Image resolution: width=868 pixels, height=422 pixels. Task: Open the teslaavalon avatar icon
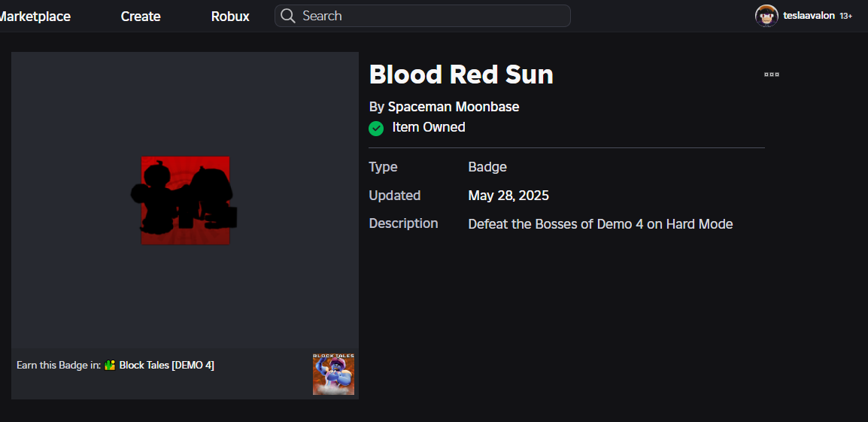coord(766,16)
